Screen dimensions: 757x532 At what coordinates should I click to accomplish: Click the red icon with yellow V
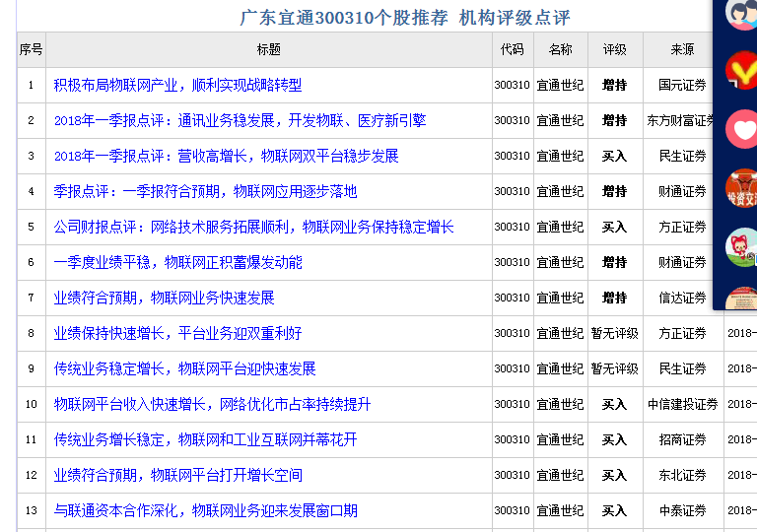pyautogui.click(x=740, y=71)
